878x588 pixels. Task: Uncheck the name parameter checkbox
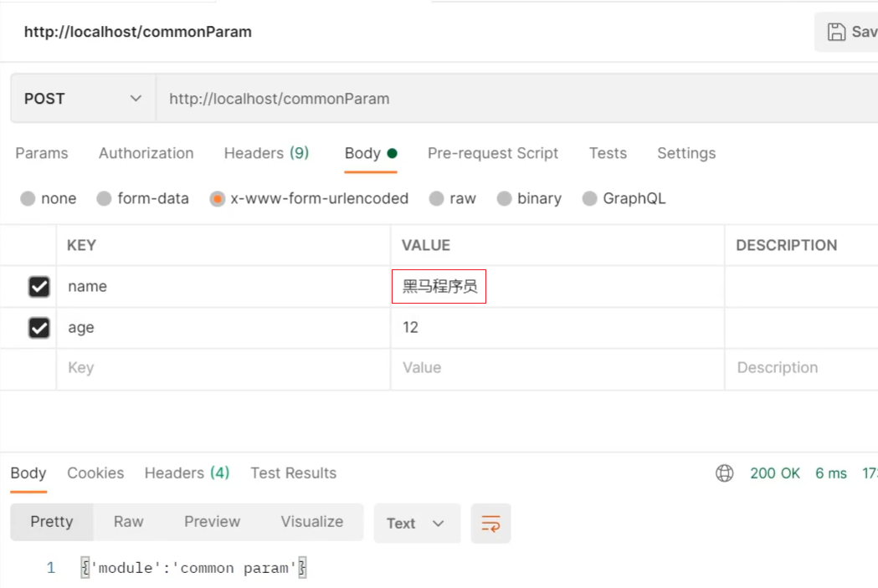[x=39, y=286]
